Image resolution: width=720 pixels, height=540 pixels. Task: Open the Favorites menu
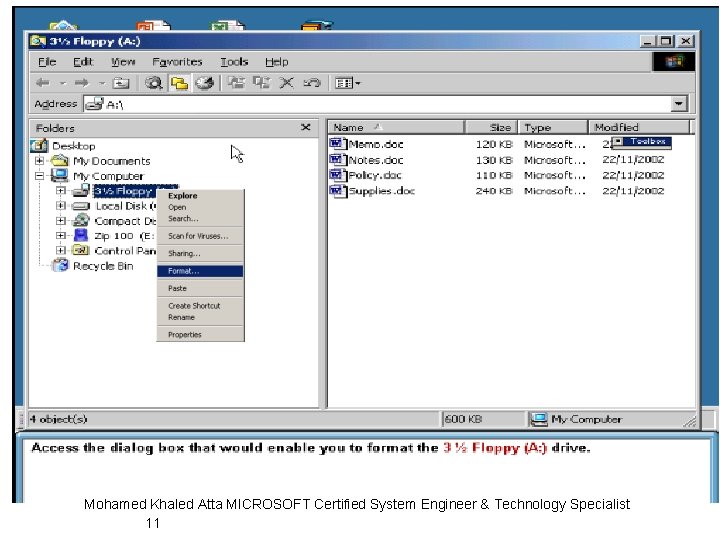click(177, 62)
